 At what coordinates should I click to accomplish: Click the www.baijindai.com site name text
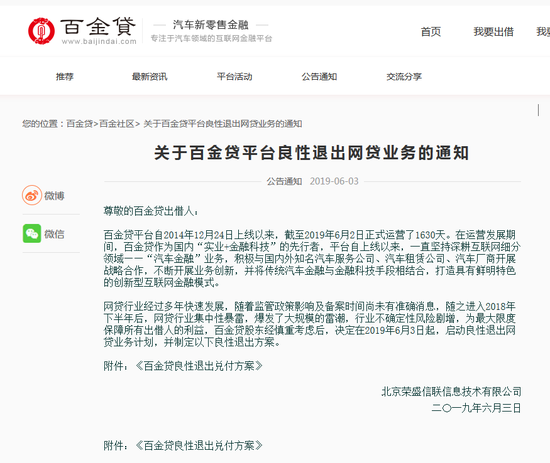pyautogui.click(x=99, y=41)
